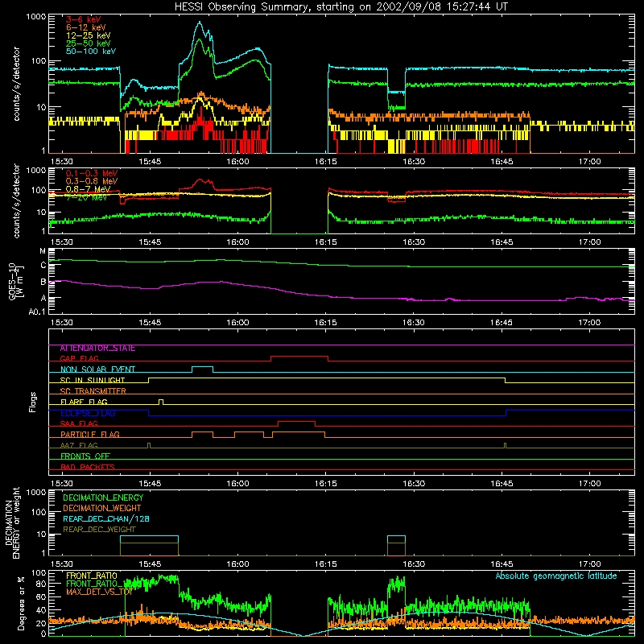This screenshot has width=644, height=644.
Task: Click the ECLIPSE_FLAG label
Action: pyautogui.click(x=88, y=413)
